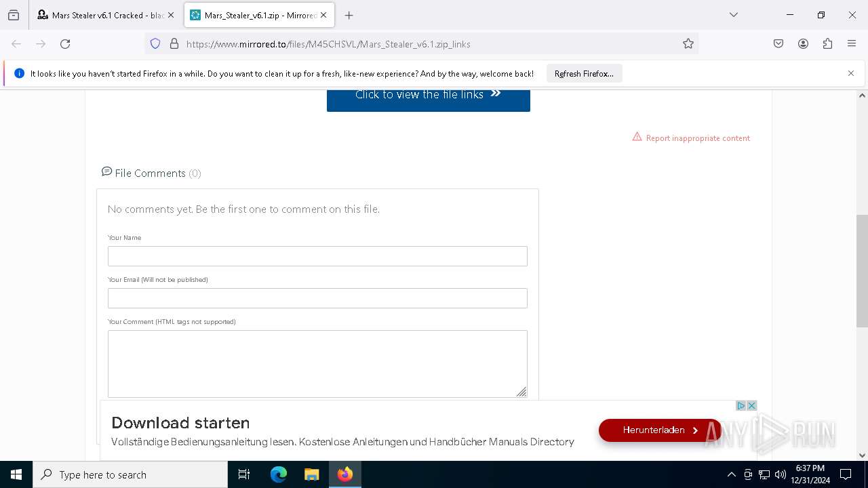The width and height of the screenshot is (868, 488).
Task: Click the ad text 'Vollständige Bedienungsanleitung lesen'
Action: pos(203,442)
